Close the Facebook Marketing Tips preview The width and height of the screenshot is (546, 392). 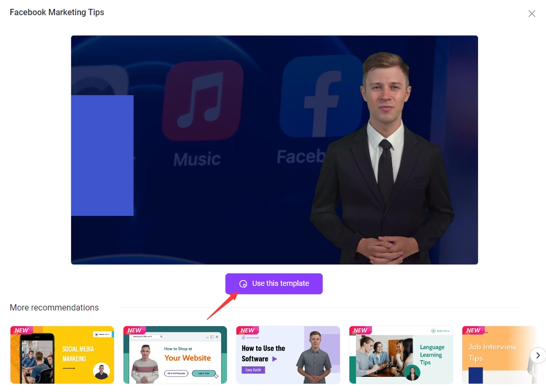(x=532, y=13)
